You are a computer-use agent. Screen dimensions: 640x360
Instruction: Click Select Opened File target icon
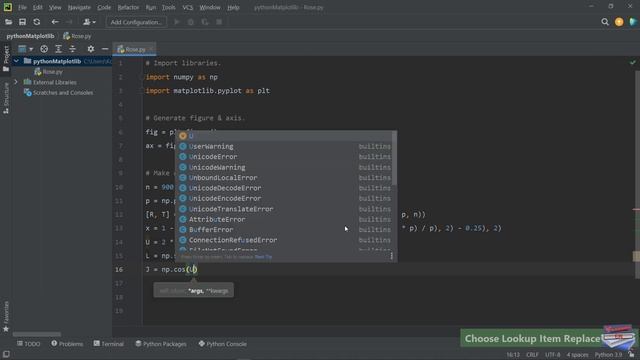tap(44, 49)
